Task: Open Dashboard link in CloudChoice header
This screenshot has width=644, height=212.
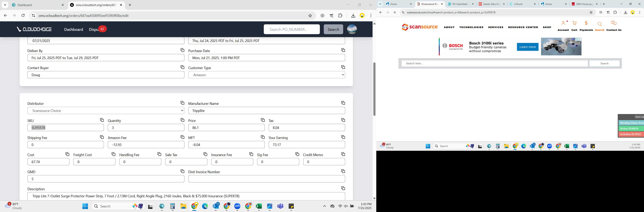Action: [x=73, y=29]
